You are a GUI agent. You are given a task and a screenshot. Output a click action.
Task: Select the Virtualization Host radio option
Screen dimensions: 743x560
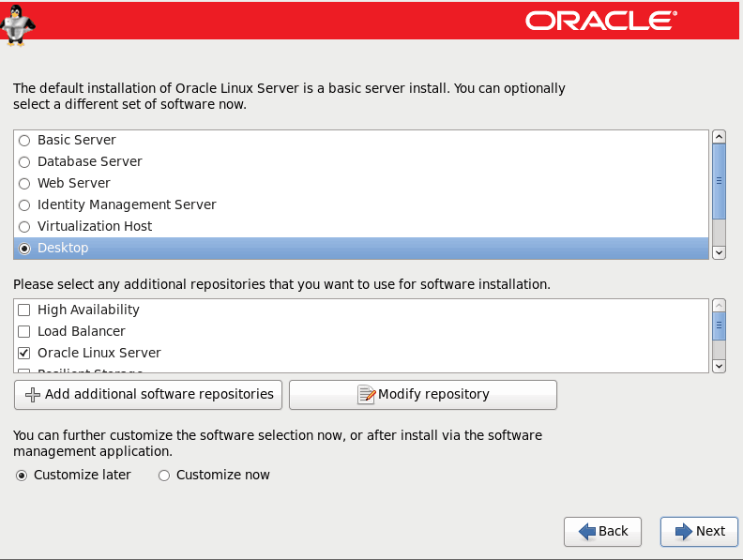(24, 226)
